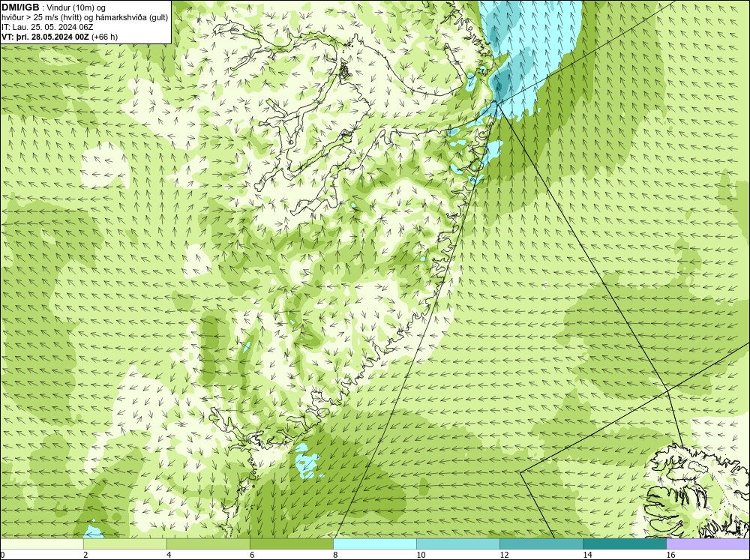Click the 'hviður > 25 m/s' legend line
This screenshot has width=750, height=560.
pos(85,18)
